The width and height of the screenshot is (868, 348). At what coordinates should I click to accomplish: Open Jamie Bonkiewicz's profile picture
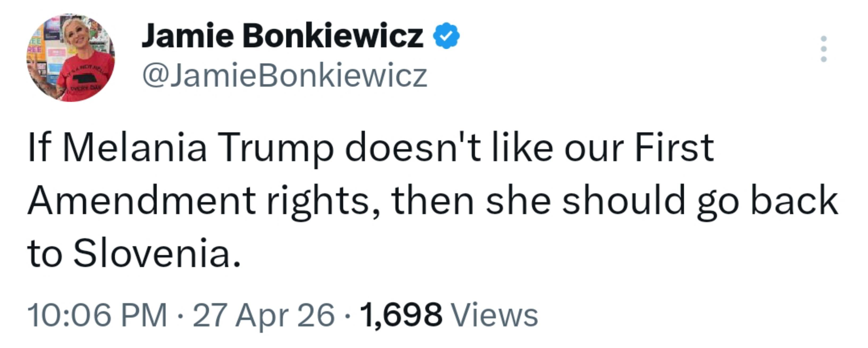pyautogui.click(x=71, y=57)
